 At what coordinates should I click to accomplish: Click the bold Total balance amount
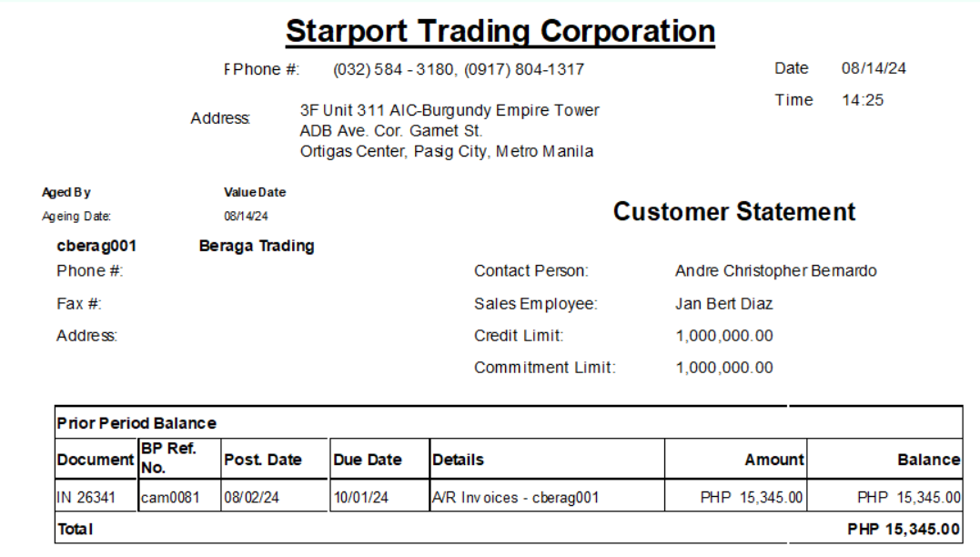coord(903,529)
